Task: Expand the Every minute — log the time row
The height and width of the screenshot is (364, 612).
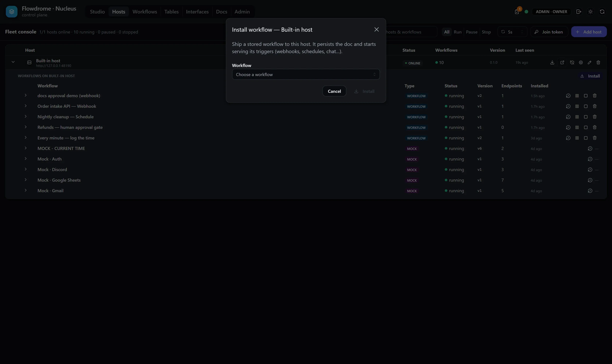Action: tap(25, 137)
